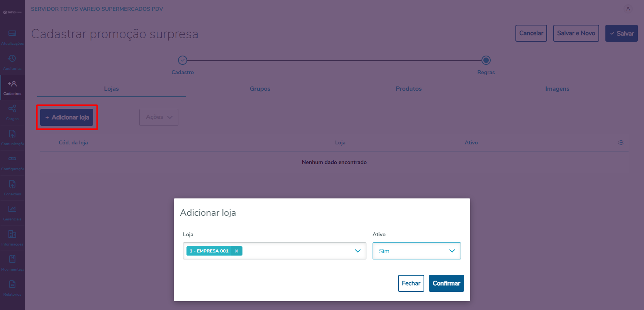
Task: Click the Loja column header
Action: pos(340,142)
